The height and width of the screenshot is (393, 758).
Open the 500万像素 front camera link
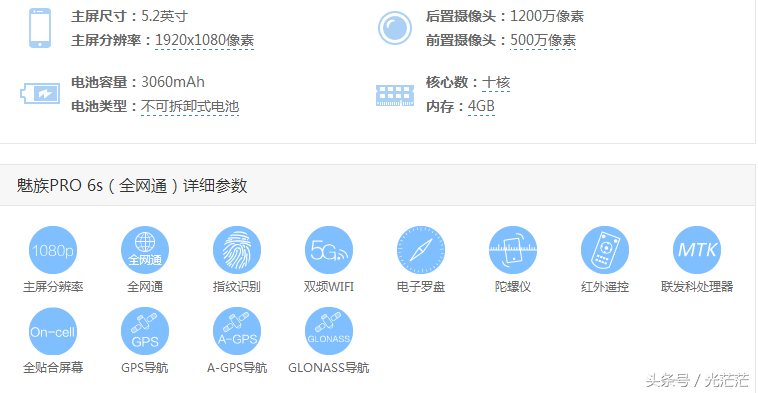pos(543,40)
